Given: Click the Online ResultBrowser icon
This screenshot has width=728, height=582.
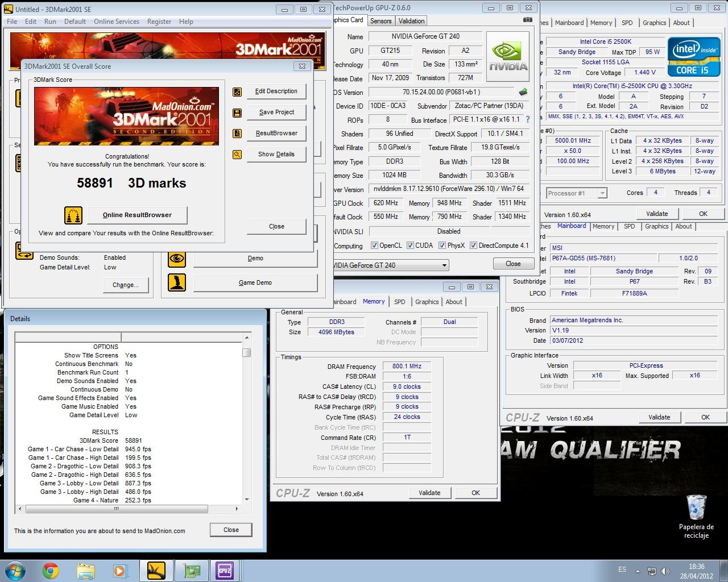Looking at the screenshot, I should tap(73, 215).
